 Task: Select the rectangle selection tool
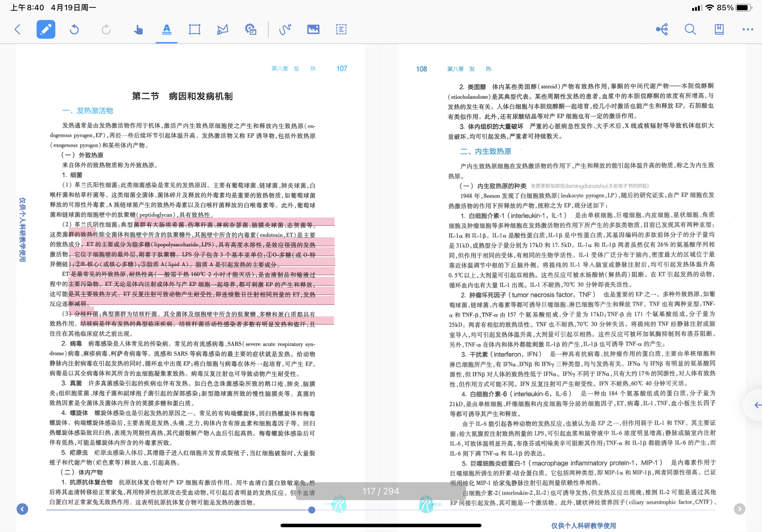coord(194,29)
